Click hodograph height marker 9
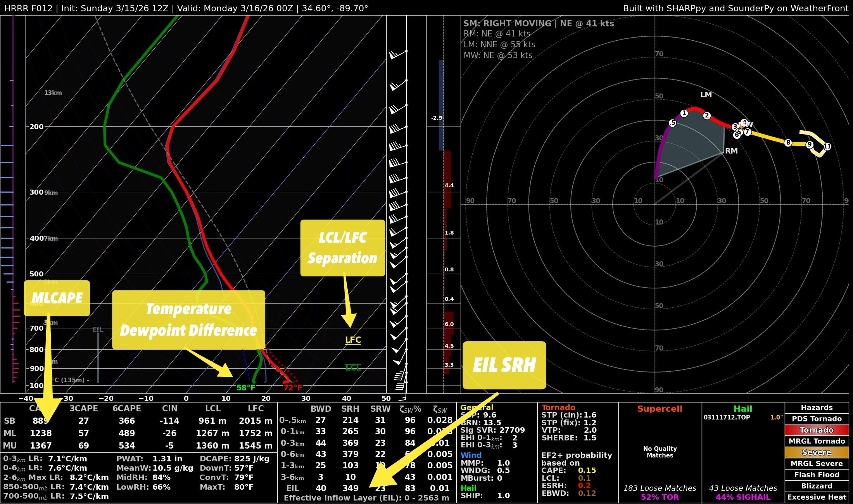 click(810, 145)
